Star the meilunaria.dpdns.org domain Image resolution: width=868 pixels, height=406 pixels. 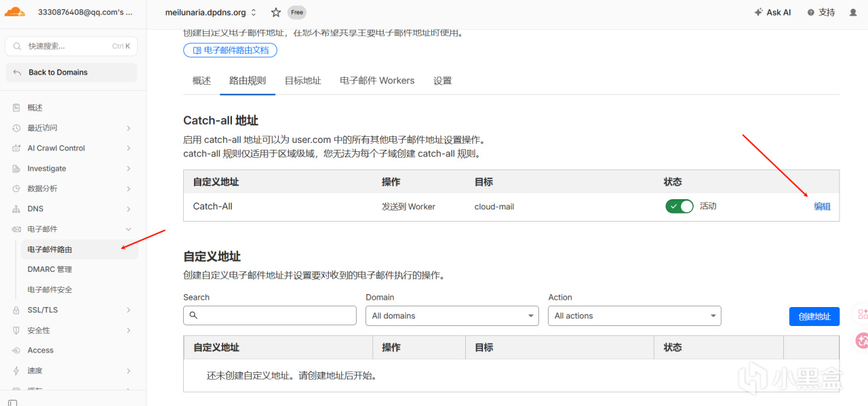tap(276, 12)
